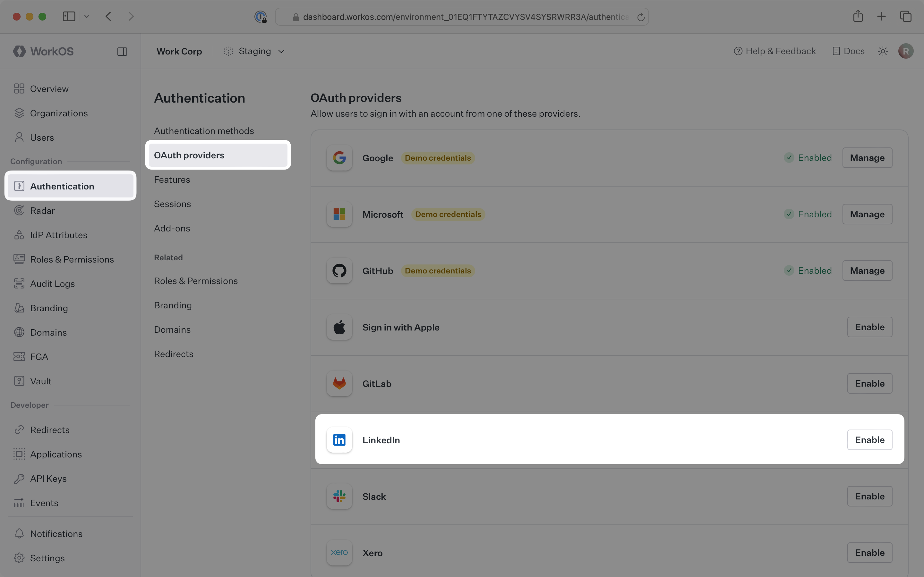
Task: Open Audit Logs from the sidebar
Action: [x=53, y=284]
